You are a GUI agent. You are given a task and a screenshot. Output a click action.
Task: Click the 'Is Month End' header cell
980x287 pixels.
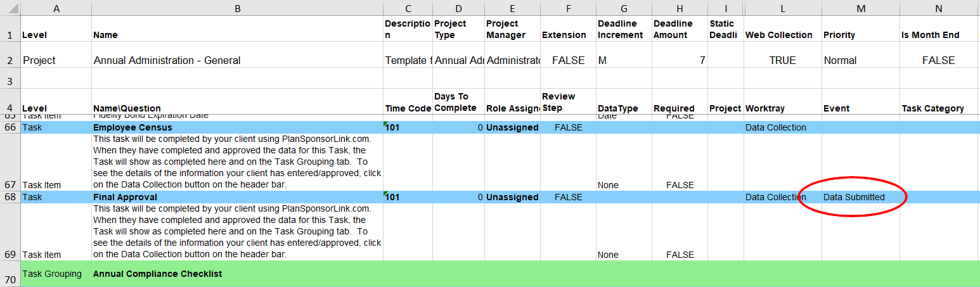pos(939,29)
